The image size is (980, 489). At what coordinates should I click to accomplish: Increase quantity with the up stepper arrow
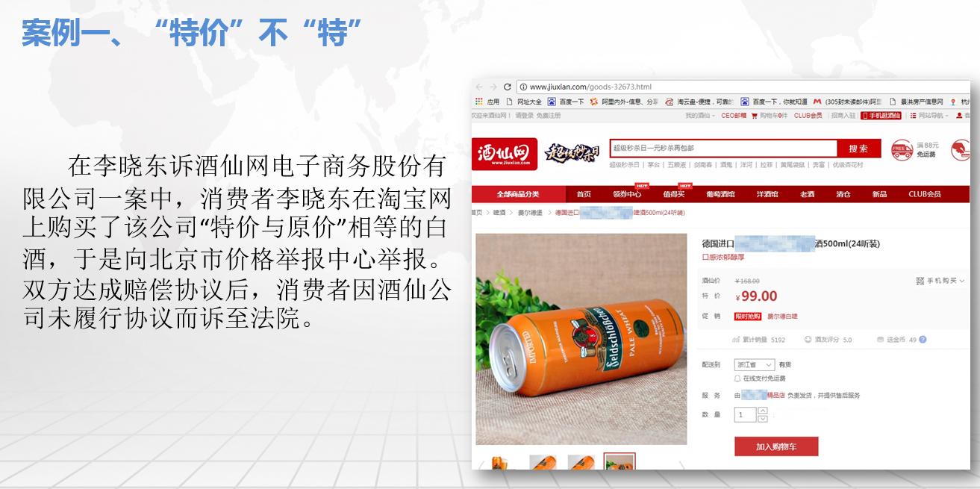(762, 410)
